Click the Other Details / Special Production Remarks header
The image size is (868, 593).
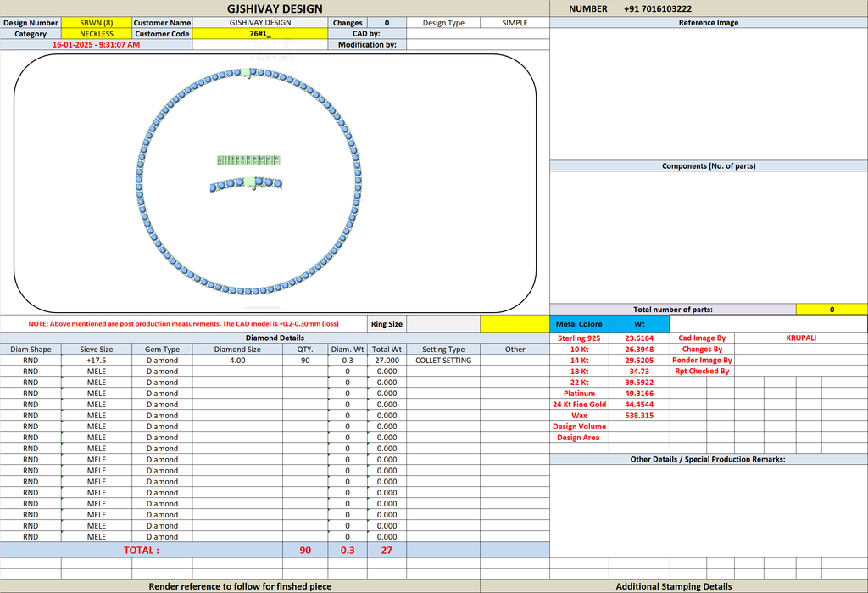pos(709,459)
